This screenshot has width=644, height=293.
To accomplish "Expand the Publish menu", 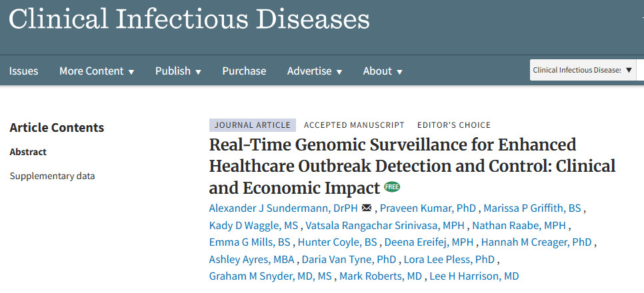I will (178, 71).
